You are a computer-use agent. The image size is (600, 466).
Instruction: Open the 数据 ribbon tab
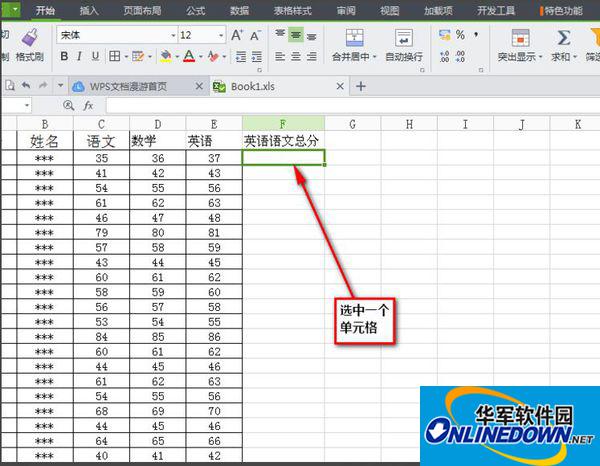click(x=240, y=10)
